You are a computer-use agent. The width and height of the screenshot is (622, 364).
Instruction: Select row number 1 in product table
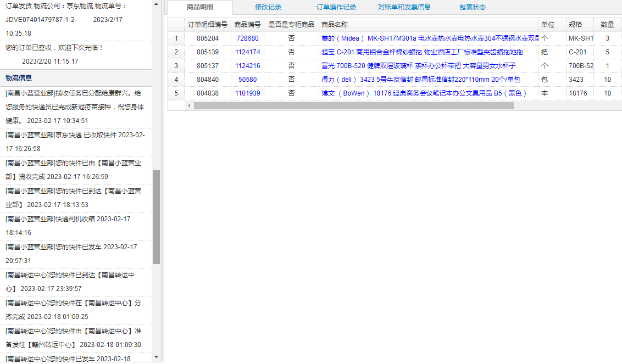pos(176,38)
